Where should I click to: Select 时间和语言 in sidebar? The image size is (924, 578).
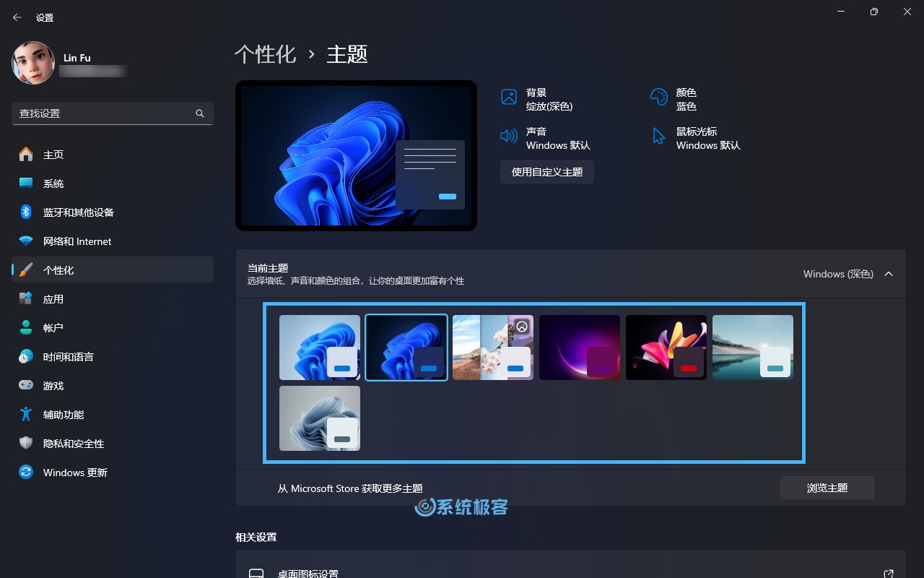[x=113, y=356]
